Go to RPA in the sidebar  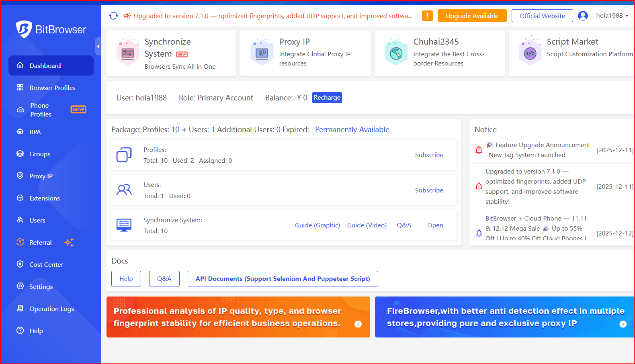pyautogui.click(x=35, y=132)
